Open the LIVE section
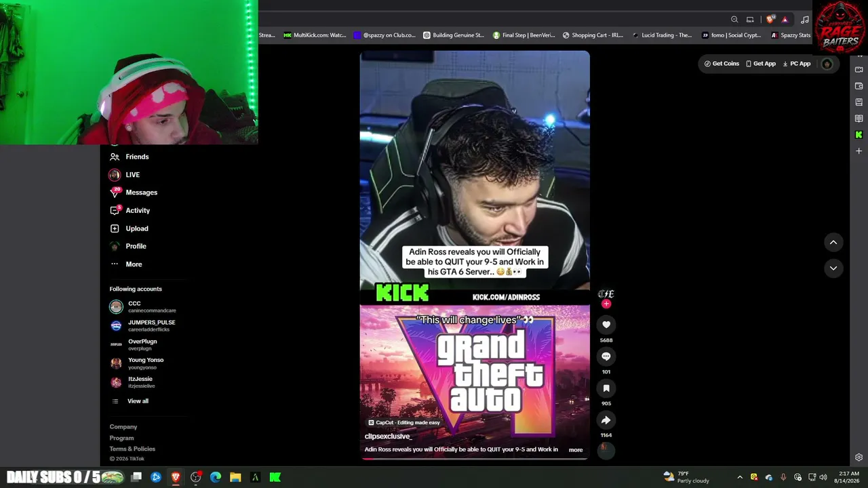 tap(125, 175)
